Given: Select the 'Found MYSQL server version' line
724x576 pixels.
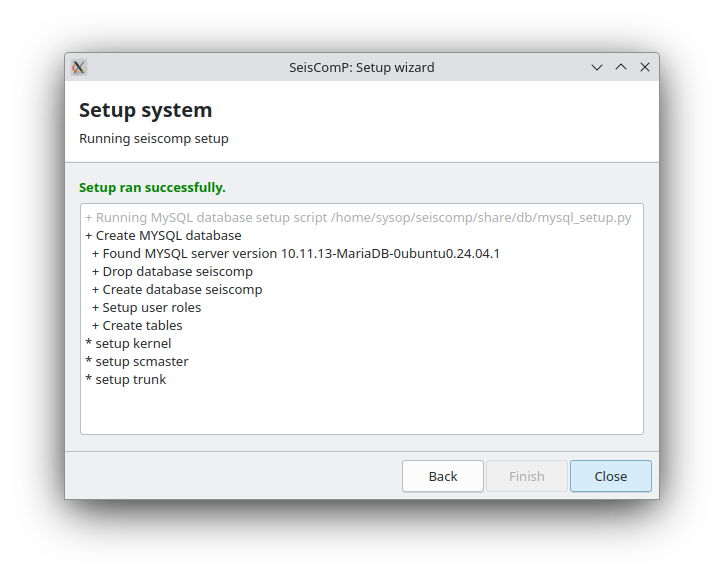Looking at the screenshot, I should click(295, 254).
